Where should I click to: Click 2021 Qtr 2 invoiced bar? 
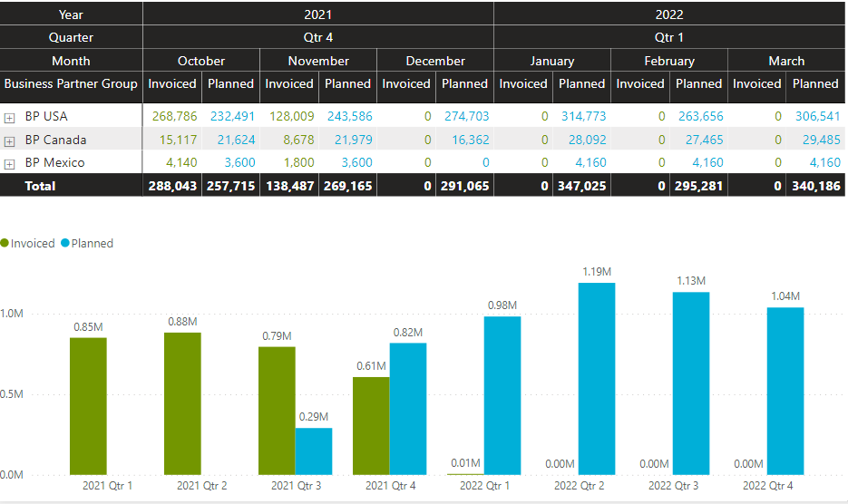click(182, 403)
